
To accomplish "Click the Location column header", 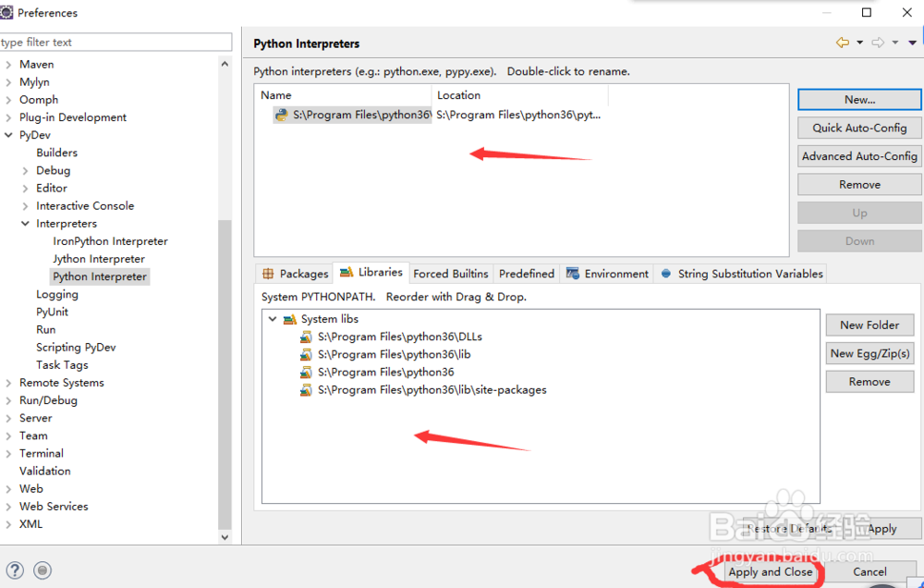I will click(x=519, y=95).
